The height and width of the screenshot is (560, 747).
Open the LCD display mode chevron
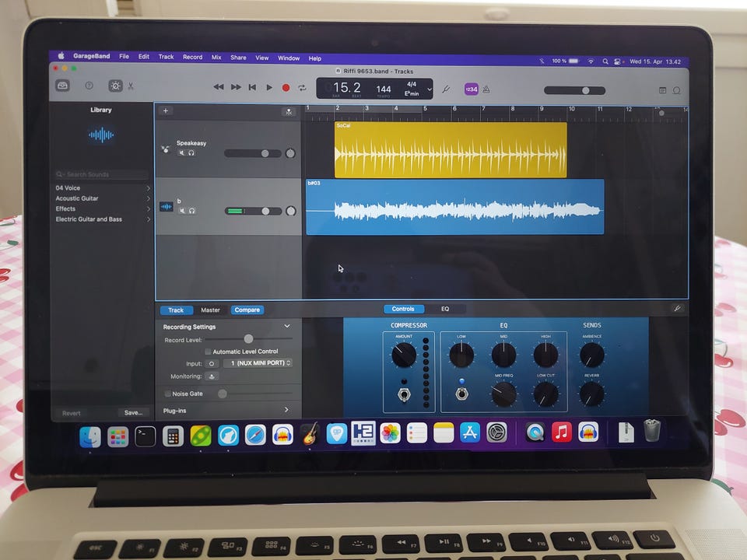(430, 89)
